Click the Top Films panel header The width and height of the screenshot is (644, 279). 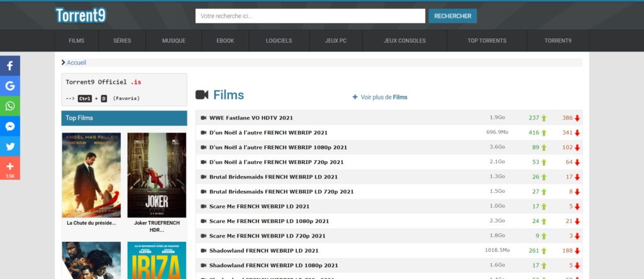tap(124, 118)
